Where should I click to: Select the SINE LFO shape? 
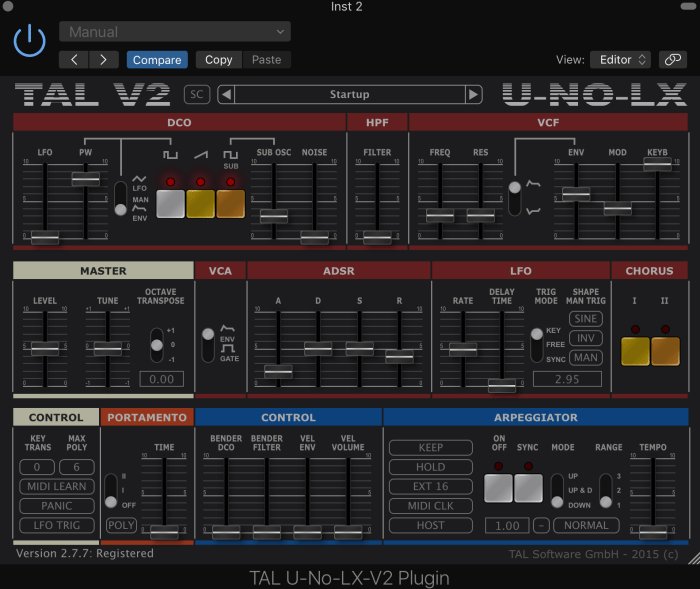[x=586, y=319]
